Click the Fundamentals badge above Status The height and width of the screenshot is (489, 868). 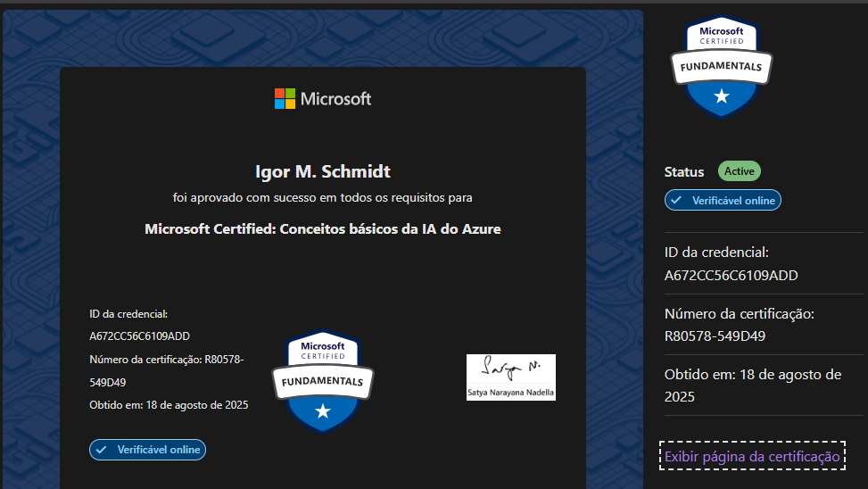[x=721, y=67]
